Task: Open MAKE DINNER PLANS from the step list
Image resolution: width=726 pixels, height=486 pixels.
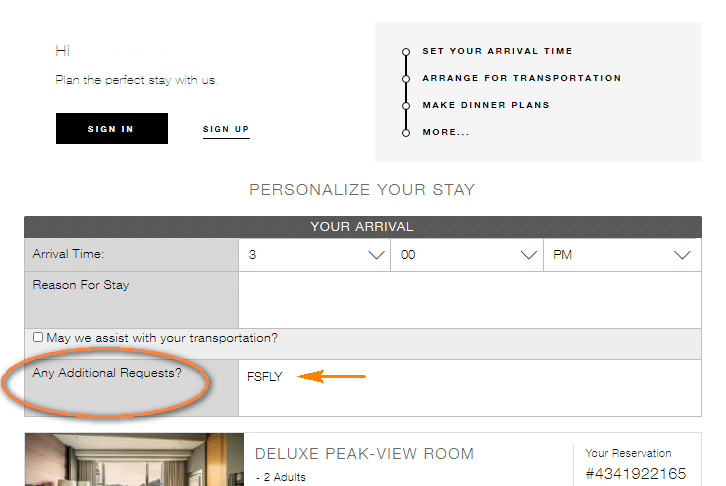Action: pos(486,105)
